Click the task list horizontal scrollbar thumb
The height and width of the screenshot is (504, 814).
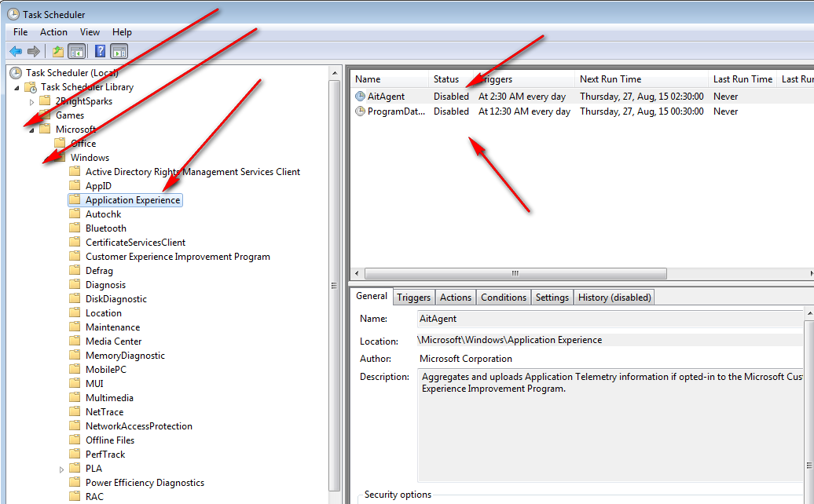[x=515, y=273]
